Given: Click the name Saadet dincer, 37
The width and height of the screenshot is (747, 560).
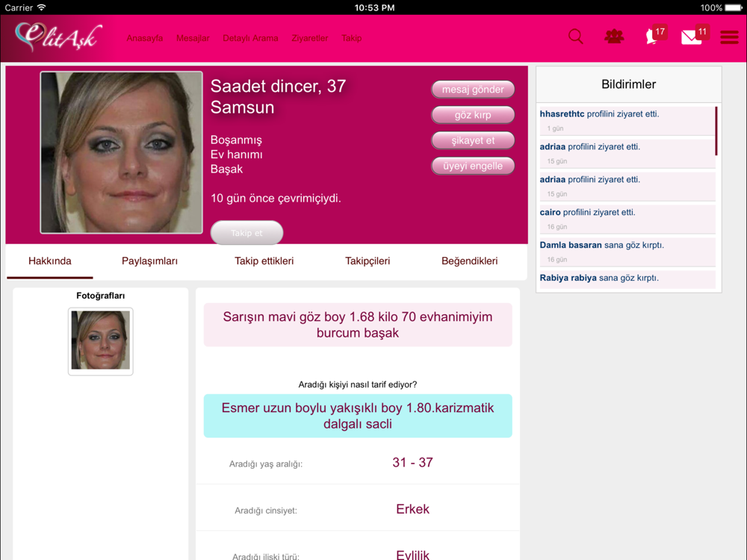Looking at the screenshot, I should pyautogui.click(x=278, y=86).
